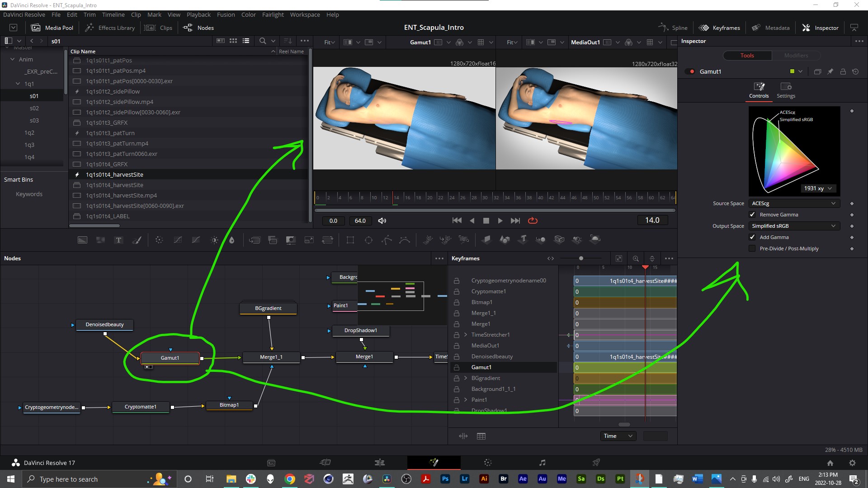Toggle the Metadata panel button
This screenshot has height=488, width=868.
click(x=771, y=28)
